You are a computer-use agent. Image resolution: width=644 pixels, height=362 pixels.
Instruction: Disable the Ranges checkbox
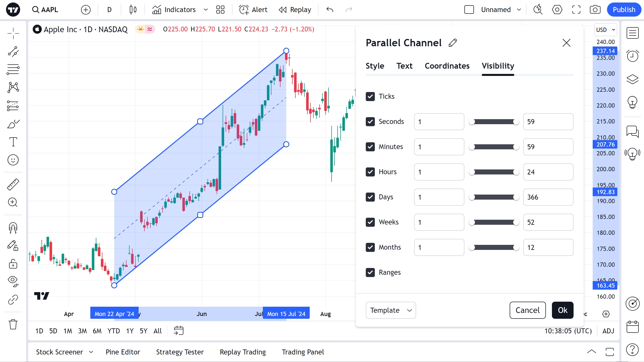[370, 272]
